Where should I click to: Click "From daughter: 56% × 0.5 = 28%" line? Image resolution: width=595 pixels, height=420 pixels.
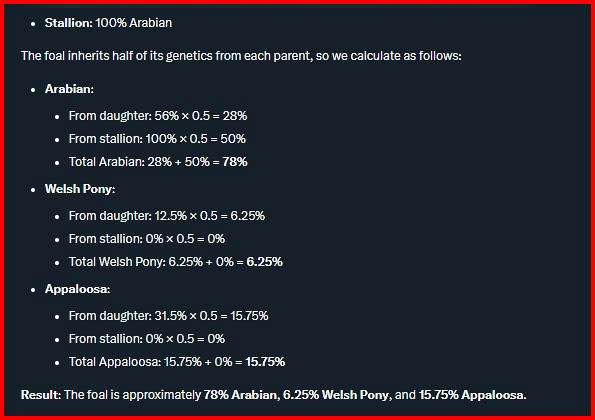[158, 116]
